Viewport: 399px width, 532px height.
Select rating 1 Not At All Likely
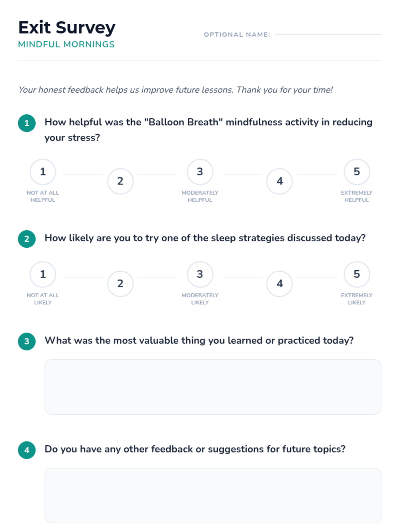coord(43,274)
